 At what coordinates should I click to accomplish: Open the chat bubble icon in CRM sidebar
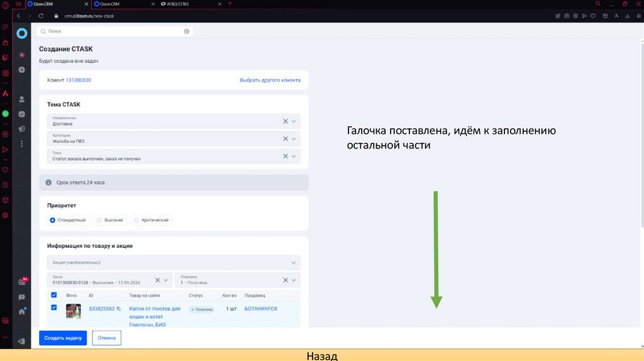[22, 297]
